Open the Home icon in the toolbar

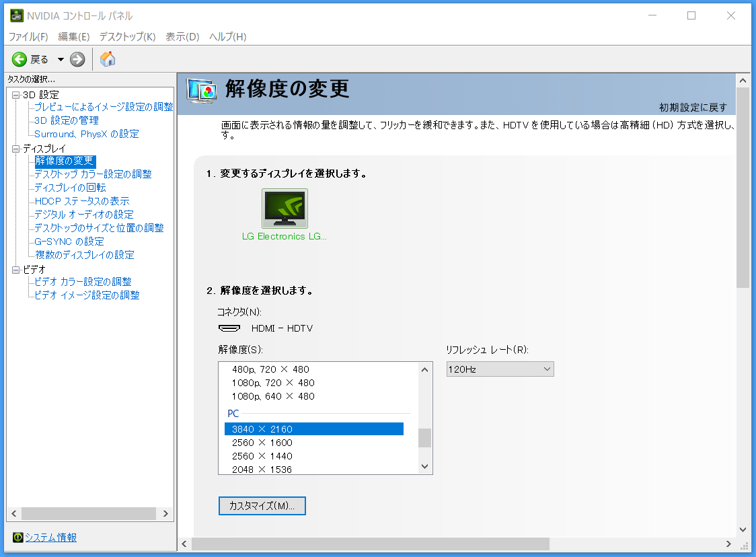108,59
